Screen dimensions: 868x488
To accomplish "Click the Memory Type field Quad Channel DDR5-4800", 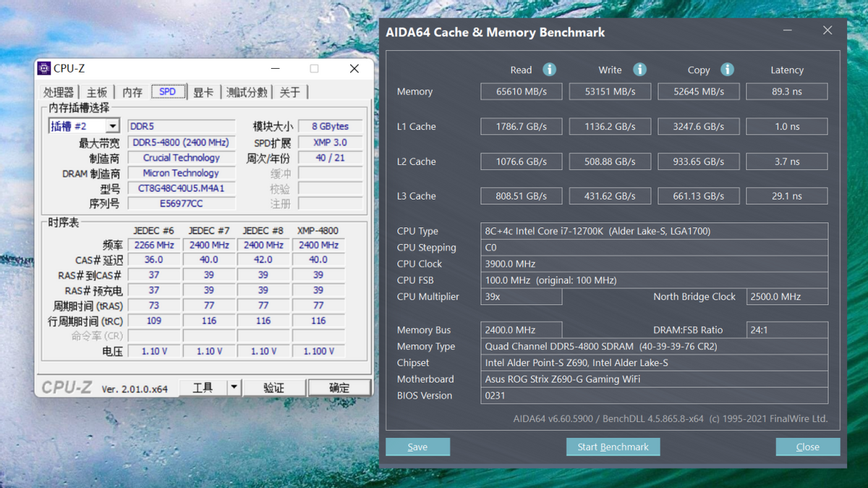I will pyautogui.click(x=655, y=346).
